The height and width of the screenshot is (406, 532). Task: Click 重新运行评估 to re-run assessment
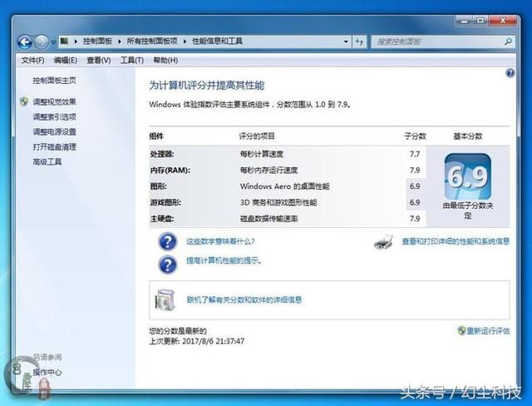pyautogui.click(x=488, y=330)
